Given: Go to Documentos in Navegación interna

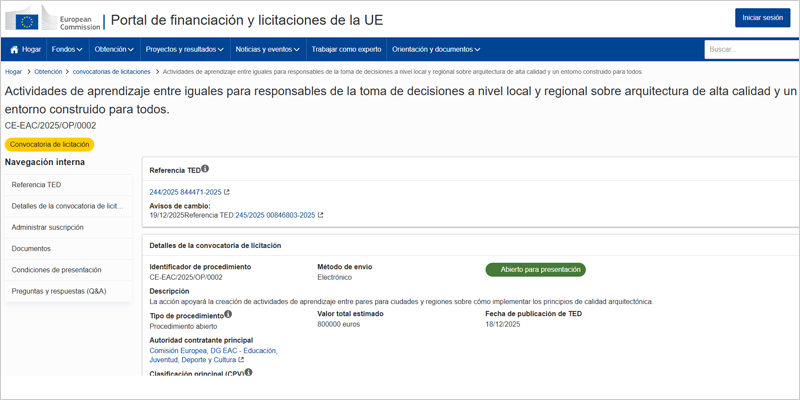Looking at the screenshot, I should [x=31, y=248].
